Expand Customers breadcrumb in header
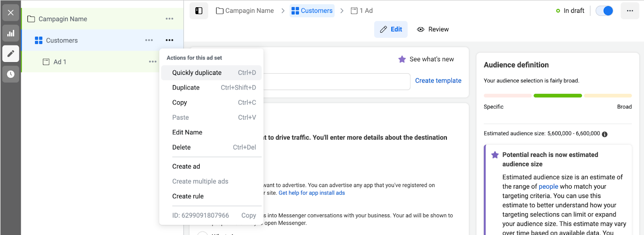 click(312, 11)
